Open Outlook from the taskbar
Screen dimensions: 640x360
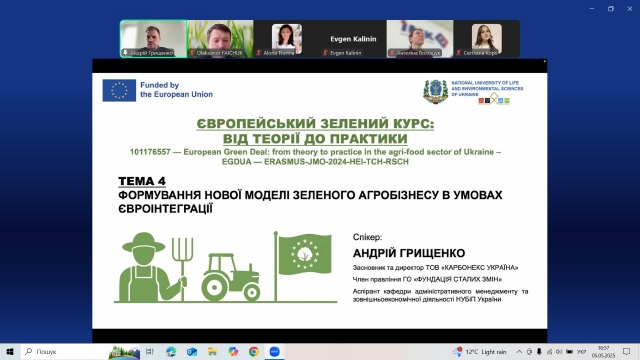click(192, 351)
